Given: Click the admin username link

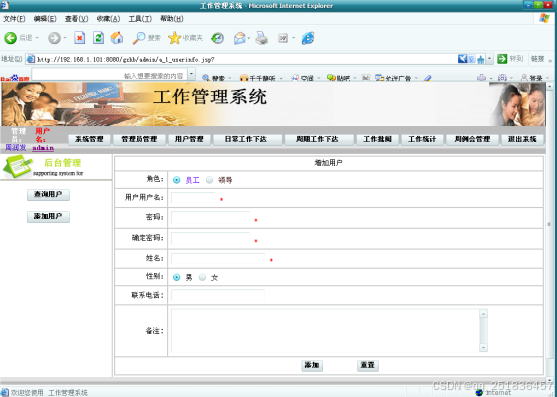Looking at the screenshot, I should pyautogui.click(x=43, y=148).
